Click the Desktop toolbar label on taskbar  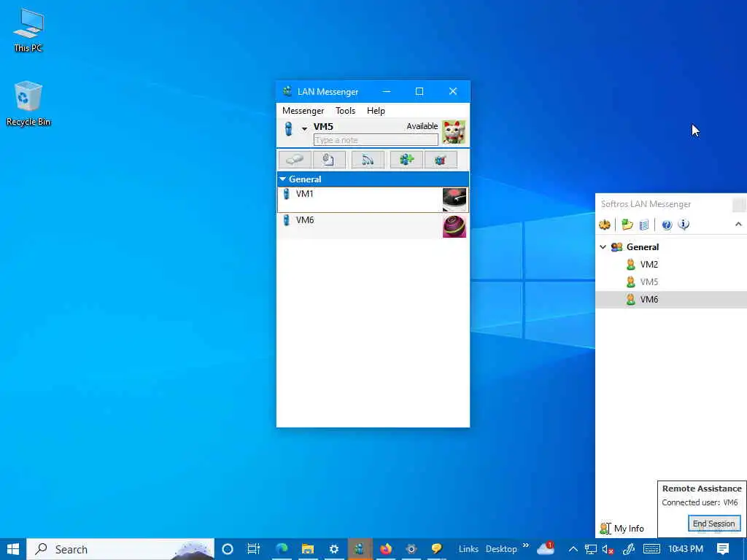tap(501, 549)
